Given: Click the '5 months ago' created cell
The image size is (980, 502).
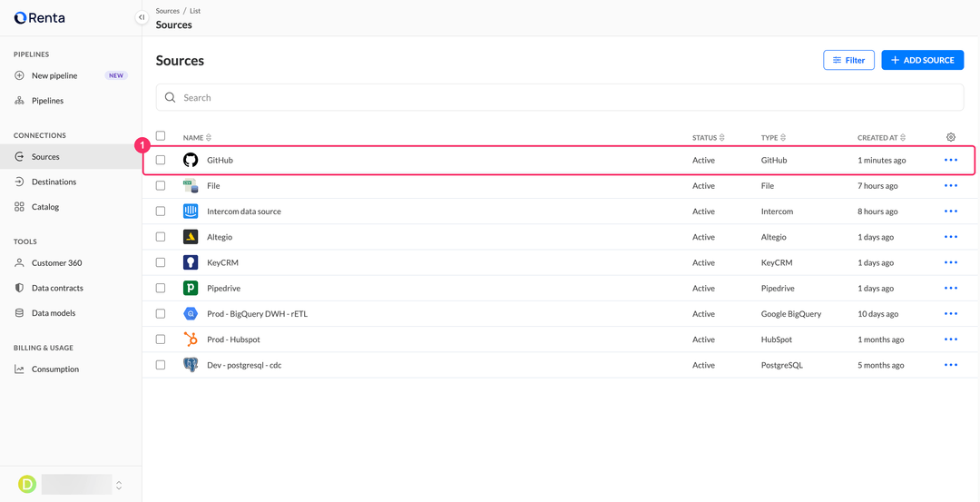Looking at the screenshot, I should click(x=880, y=366).
